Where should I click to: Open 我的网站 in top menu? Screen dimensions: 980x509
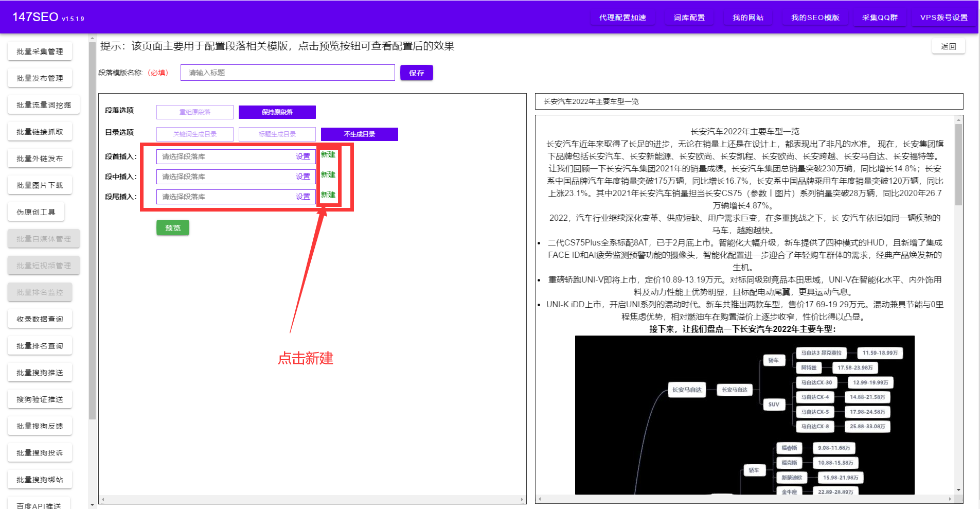click(748, 17)
